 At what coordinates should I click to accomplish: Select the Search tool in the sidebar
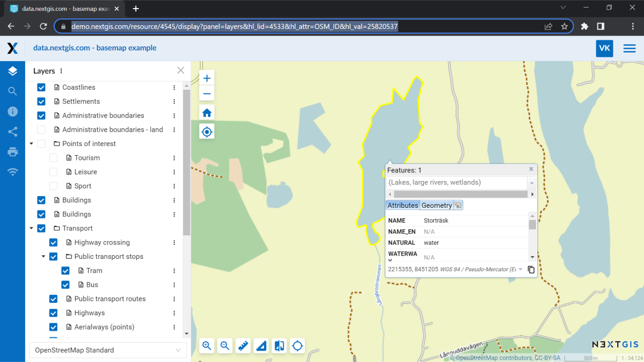coord(12,91)
